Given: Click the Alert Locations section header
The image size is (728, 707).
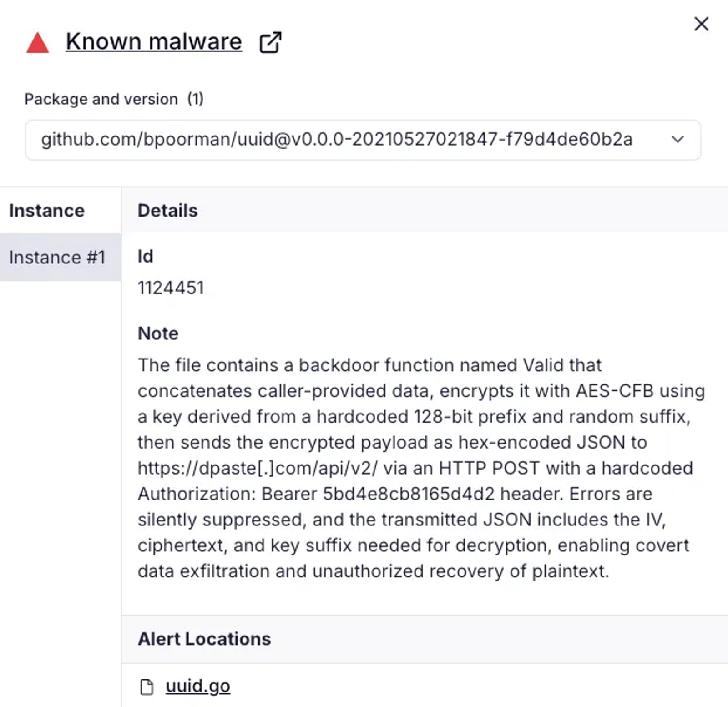Looking at the screenshot, I should point(204,639).
